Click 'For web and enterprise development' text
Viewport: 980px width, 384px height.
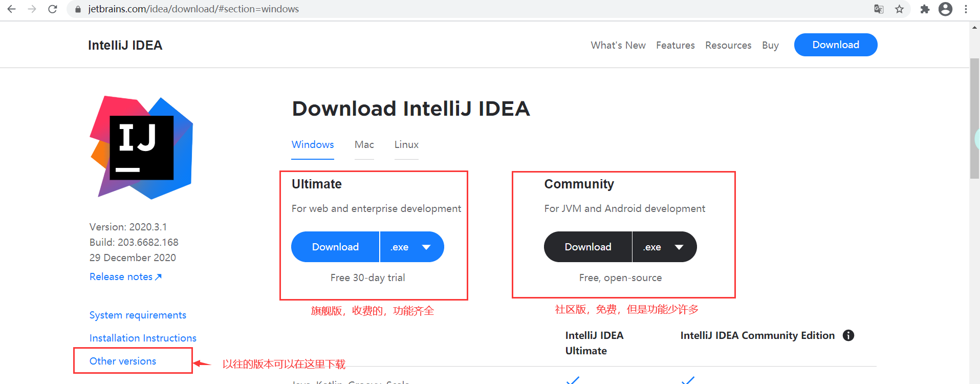(x=376, y=208)
